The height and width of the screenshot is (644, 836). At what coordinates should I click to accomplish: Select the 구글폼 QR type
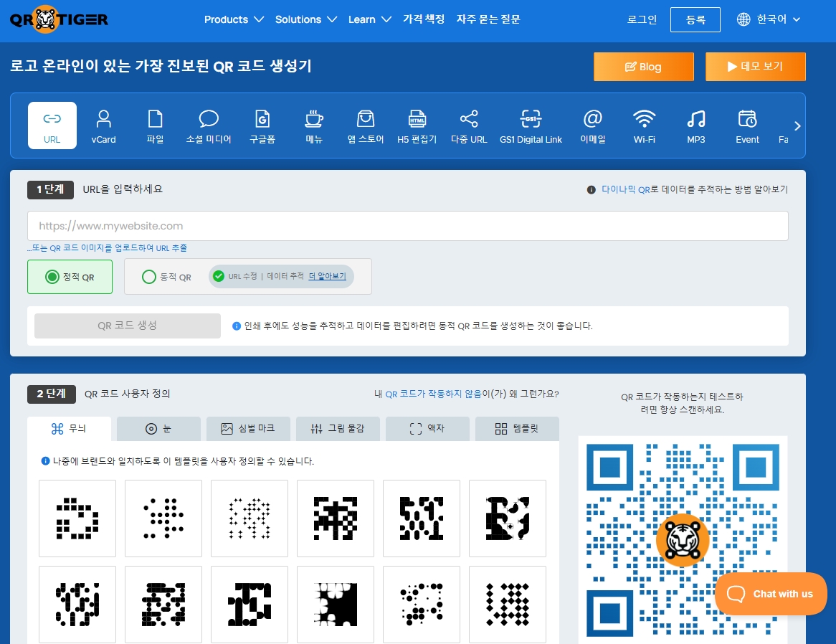pos(262,126)
